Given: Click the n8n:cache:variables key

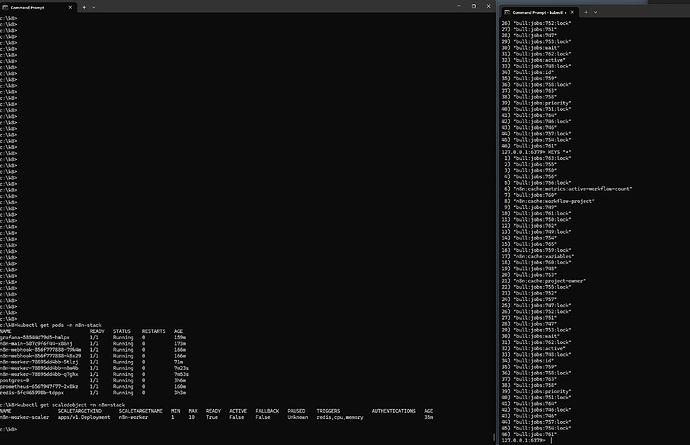Looking at the screenshot, I should point(543,256).
